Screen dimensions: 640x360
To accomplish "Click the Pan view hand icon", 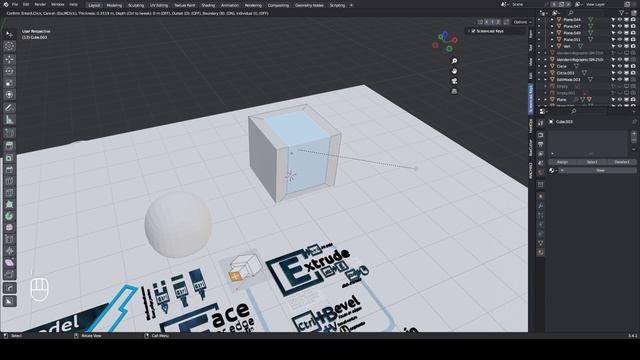I will (454, 71).
